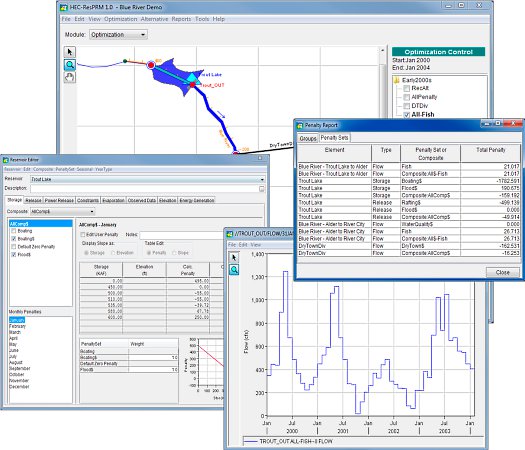The width and height of the screenshot is (525, 450).
Task: Click the green upstream node on the river
Action: click(x=125, y=61)
